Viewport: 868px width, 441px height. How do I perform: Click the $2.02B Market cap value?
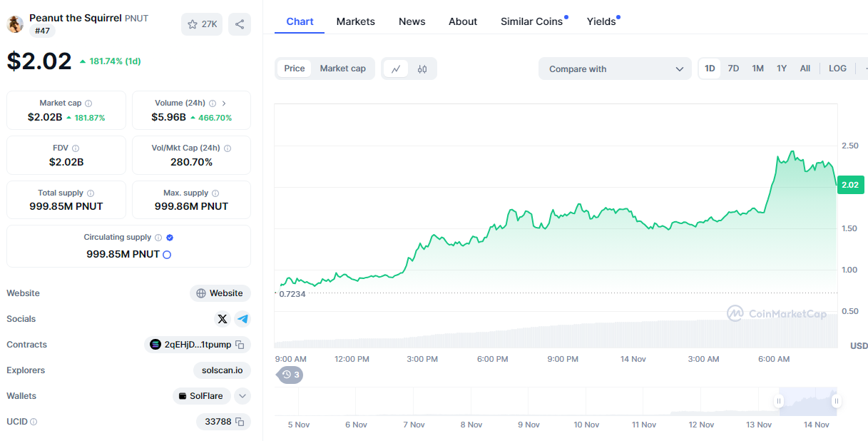45,117
